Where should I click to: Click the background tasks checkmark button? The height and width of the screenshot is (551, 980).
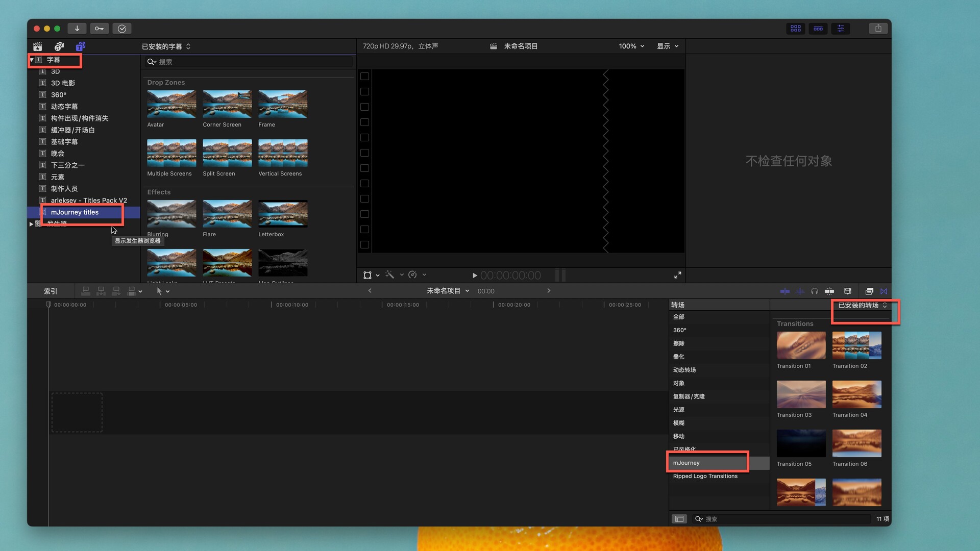click(122, 29)
